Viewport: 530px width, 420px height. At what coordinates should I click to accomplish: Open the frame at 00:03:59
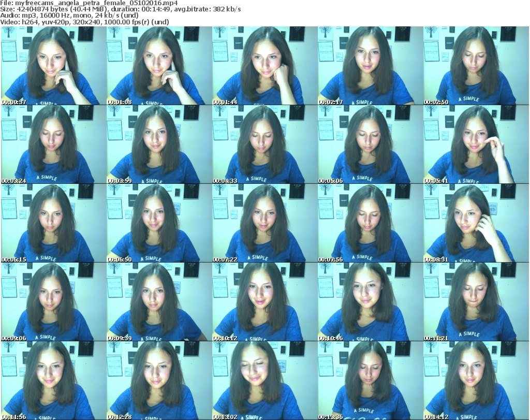[x=159, y=144]
